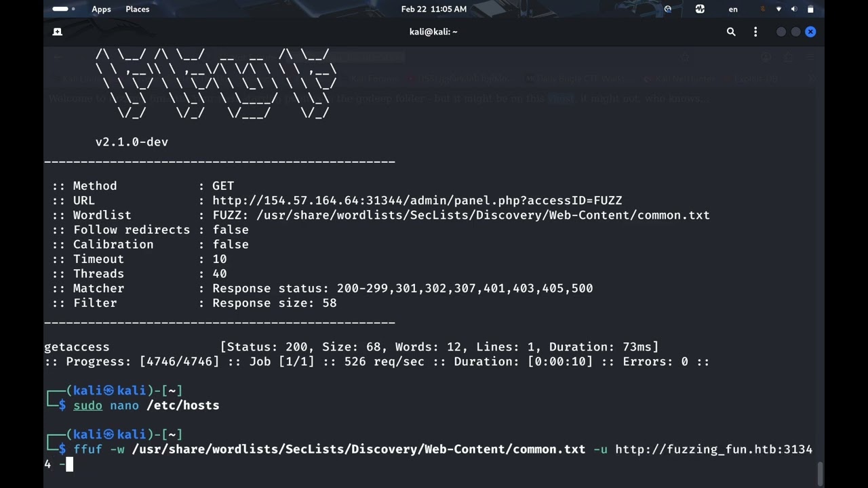Image resolution: width=868 pixels, height=488 pixels.
Task: Click the Timeout value 10
Action: [220, 259]
